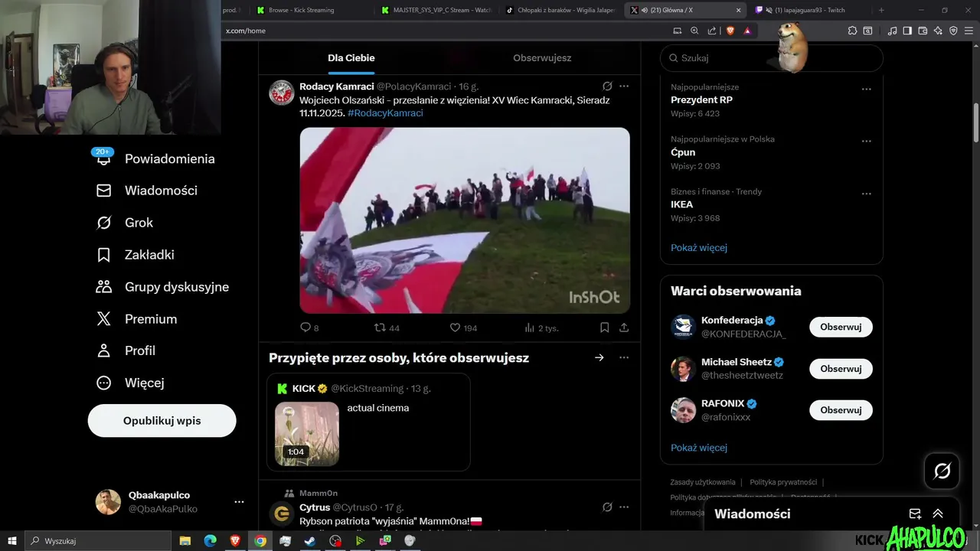Open options for the Ćpun trend
This screenshot has width=980, height=551.
click(867, 141)
